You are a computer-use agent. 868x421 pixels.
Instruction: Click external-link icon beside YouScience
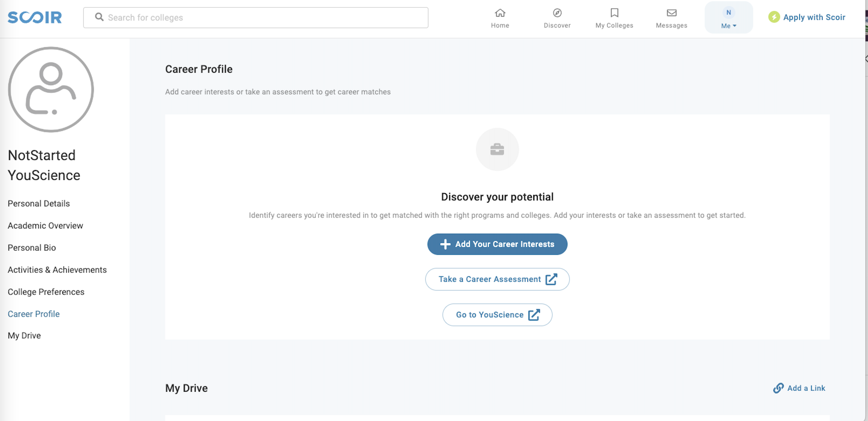pos(534,315)
